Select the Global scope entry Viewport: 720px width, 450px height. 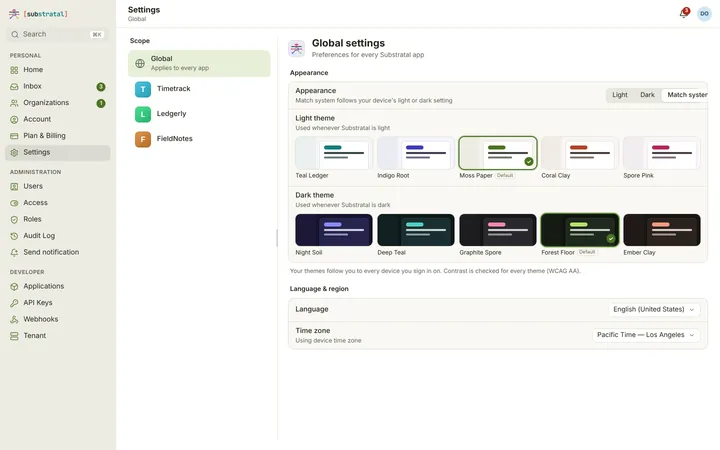pyautogui.click(x=199, y=63)
